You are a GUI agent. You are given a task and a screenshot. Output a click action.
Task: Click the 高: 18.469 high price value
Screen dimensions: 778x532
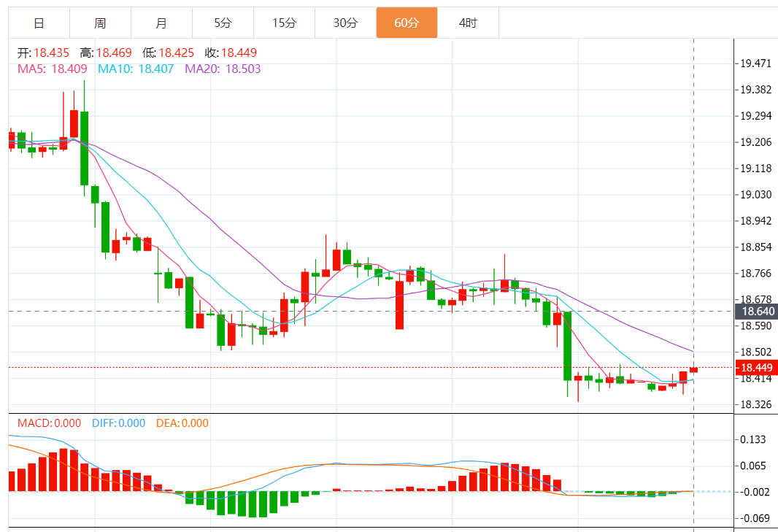click(106, 53)
